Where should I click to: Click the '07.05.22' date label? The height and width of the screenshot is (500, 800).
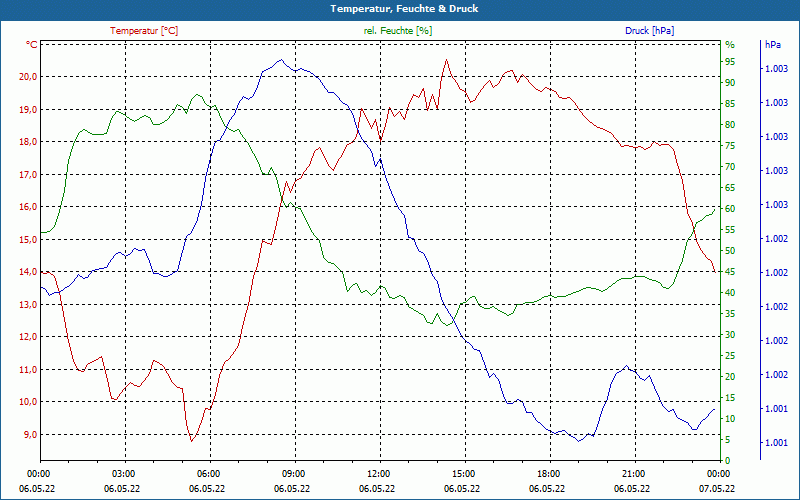click(717, 489)
